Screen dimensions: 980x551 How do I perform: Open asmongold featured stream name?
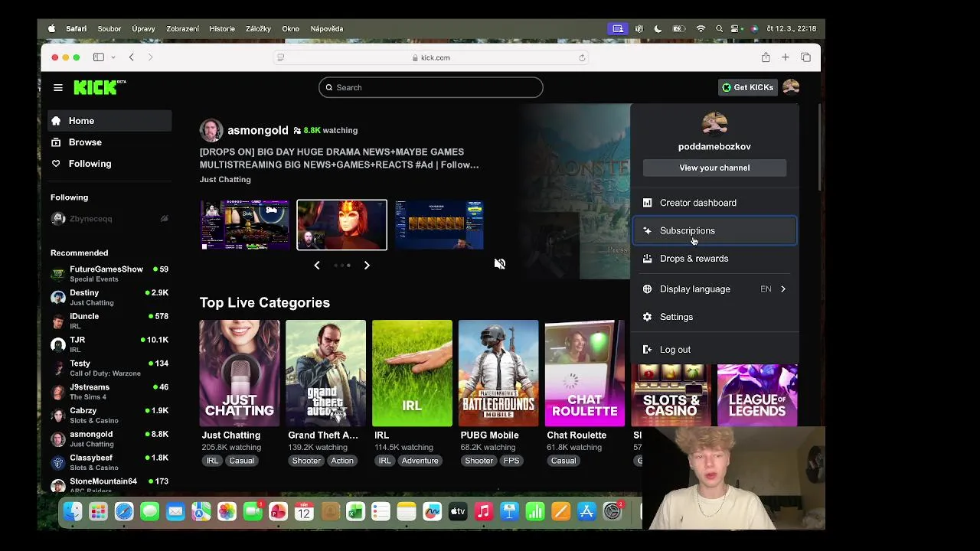point(258,130)
